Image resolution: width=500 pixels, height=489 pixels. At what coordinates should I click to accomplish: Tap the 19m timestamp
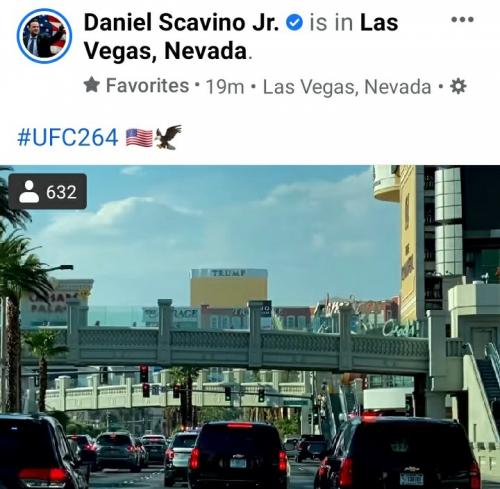click(225, 86)
